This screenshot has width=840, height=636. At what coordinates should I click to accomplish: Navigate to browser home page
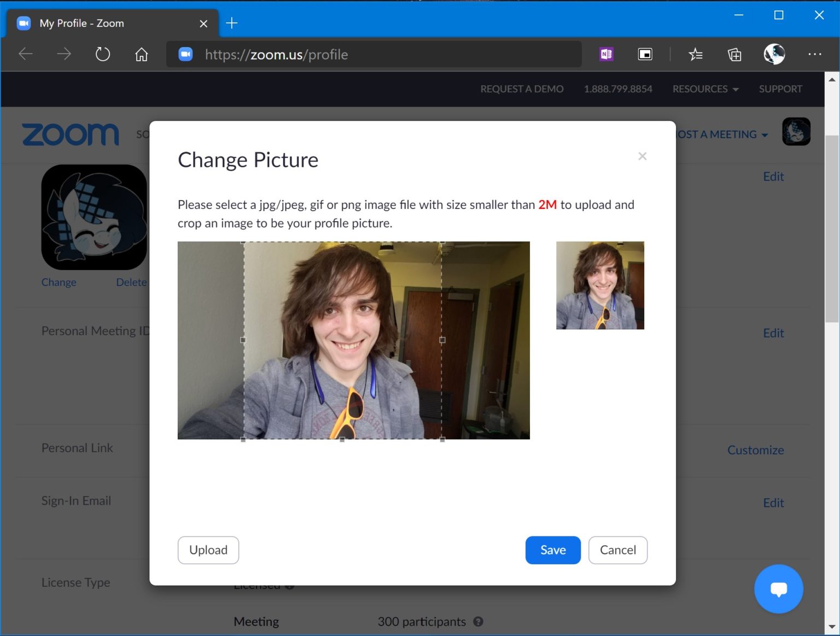(141, 54)
